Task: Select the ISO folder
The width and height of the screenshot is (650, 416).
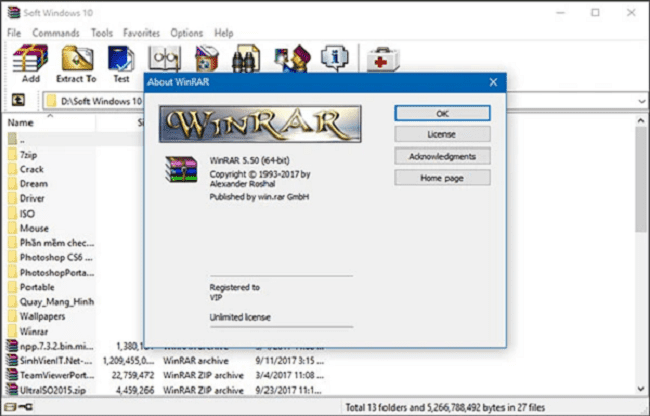Action: coord(27,213)
